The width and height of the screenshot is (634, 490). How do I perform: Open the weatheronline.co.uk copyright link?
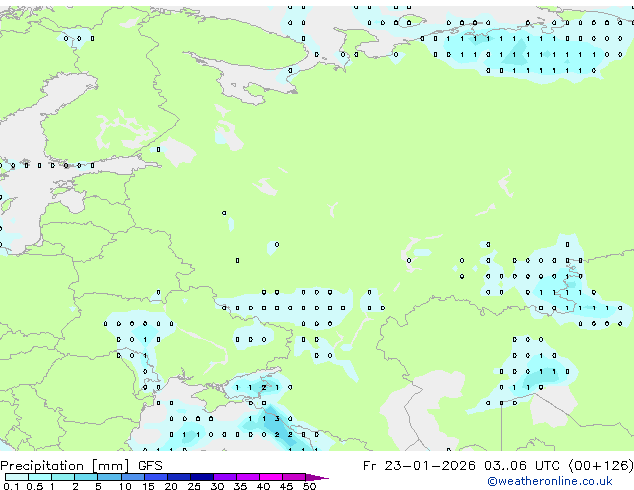pyautogui.click(x=550, y=481)
